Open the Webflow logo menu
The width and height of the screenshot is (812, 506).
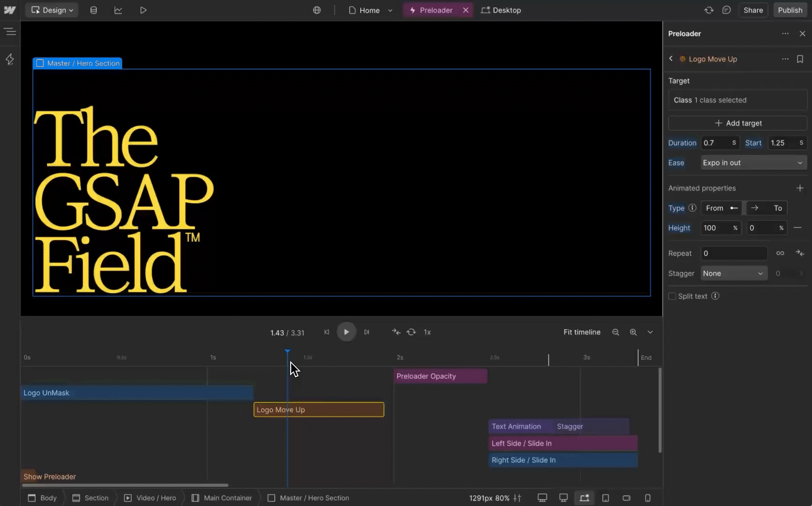pyautogui.click(x=10, y=10)
